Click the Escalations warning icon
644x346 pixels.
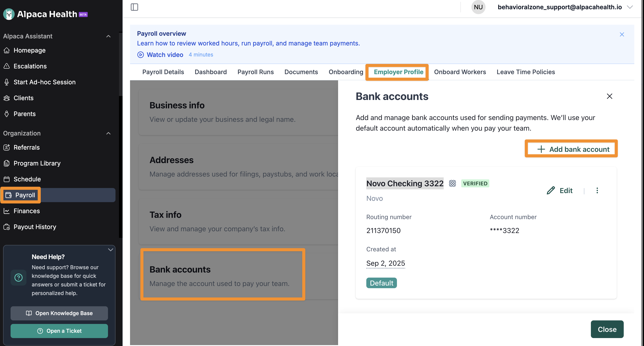coord(7,66)
